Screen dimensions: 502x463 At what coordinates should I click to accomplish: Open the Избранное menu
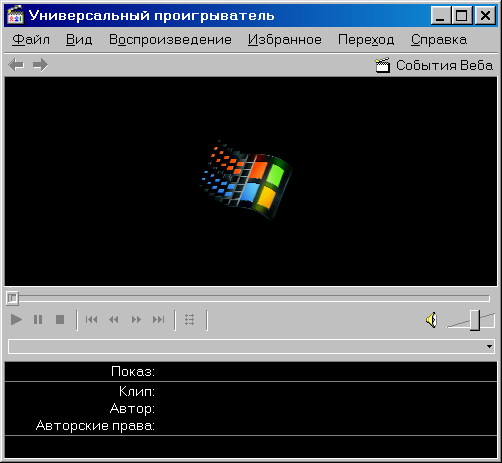(x=285, y=40)
